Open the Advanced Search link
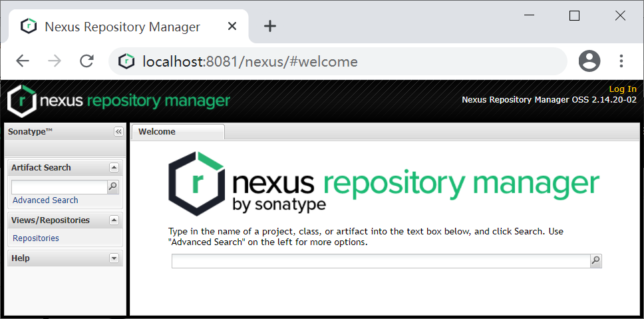Image resolution: width=644 pixels, height=319 pixels. pyautogui.click(x=45, y=200)
